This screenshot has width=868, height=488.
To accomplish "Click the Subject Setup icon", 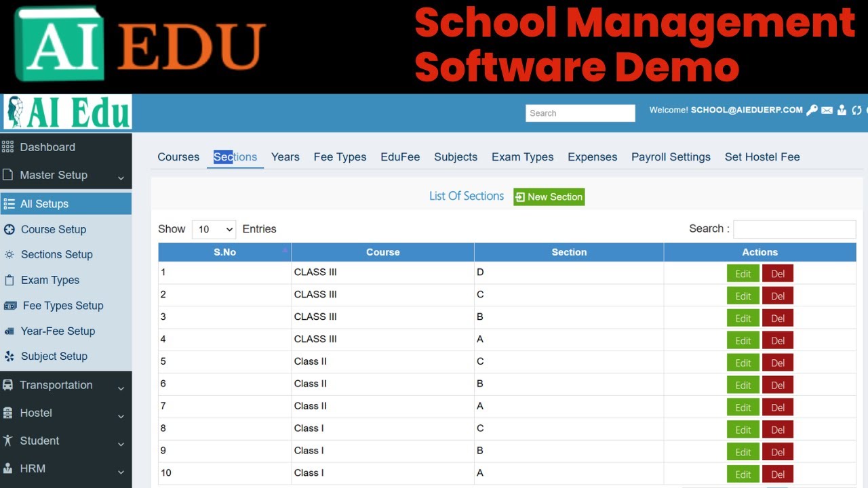I will point(9,357).
